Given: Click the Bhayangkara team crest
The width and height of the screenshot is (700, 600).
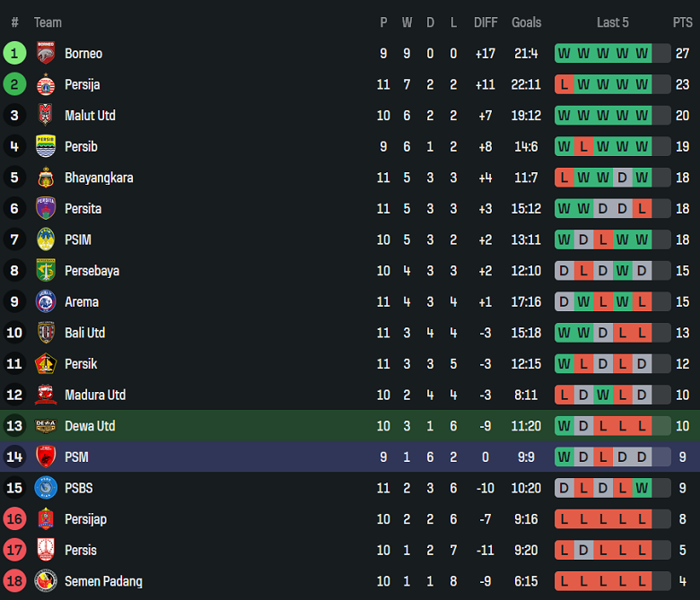Looking at the screenshot, I should pos(46,178).
